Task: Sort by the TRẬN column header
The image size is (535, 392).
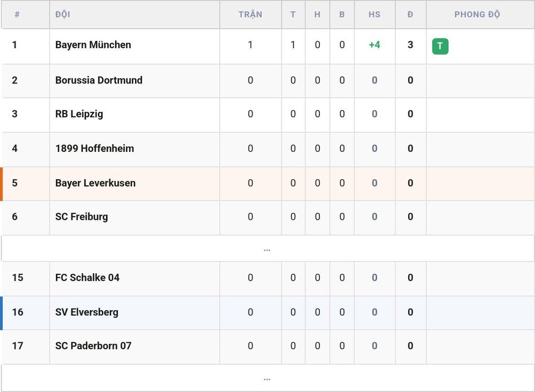Action: tap(250, 14)
